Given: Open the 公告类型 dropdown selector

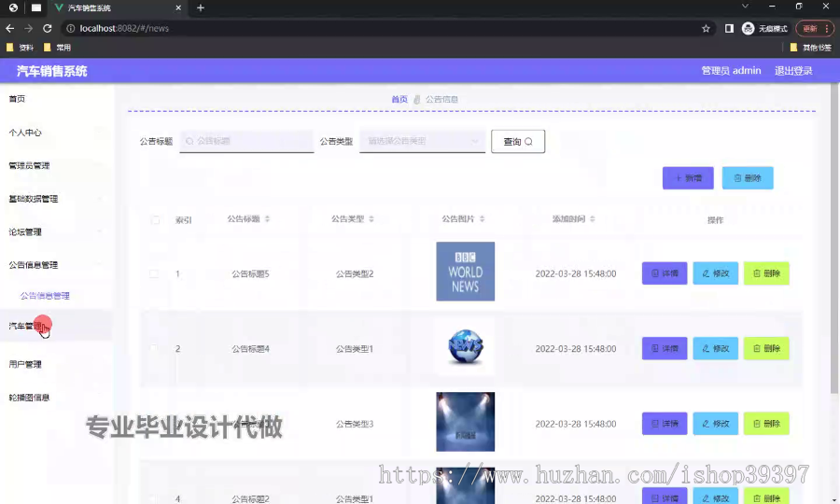Looking at the screenshot, I should [x=422, y=141].
